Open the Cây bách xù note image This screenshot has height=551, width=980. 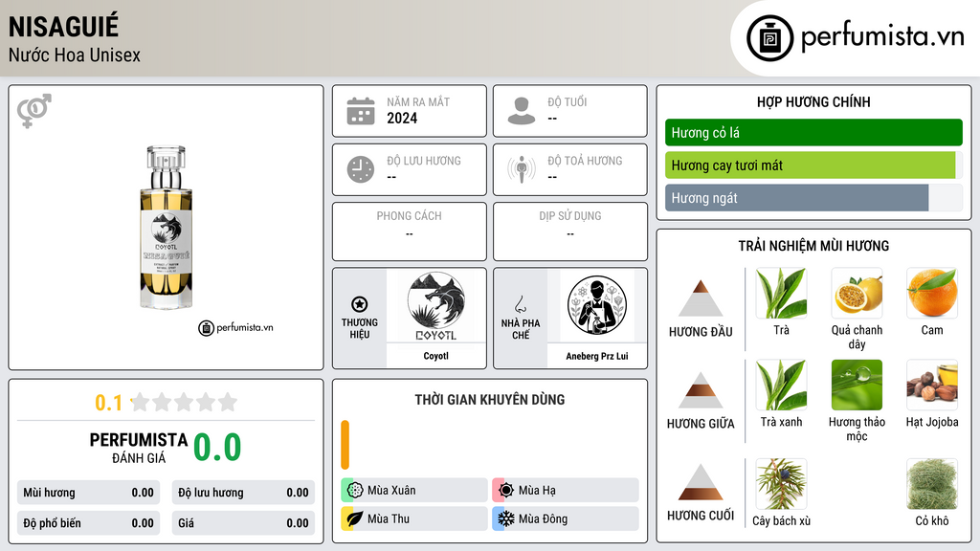pyautogui.click(x=781, y=484)
